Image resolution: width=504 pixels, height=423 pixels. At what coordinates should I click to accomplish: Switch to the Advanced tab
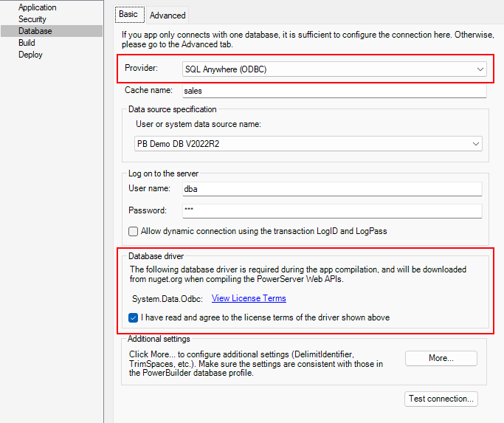tap(168, 15)
